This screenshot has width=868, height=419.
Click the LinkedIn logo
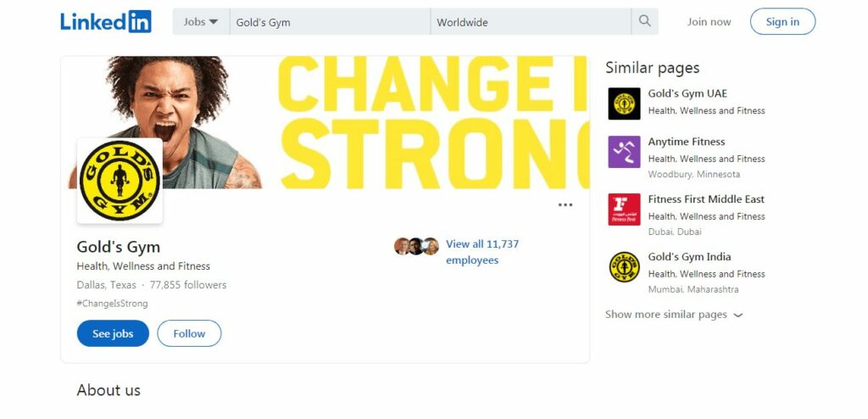coord(106,21)
